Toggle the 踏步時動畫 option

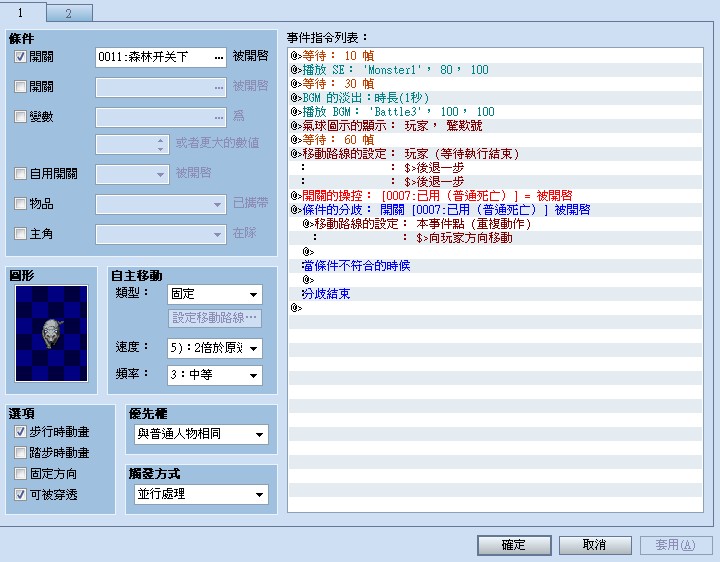click(20, 453)
